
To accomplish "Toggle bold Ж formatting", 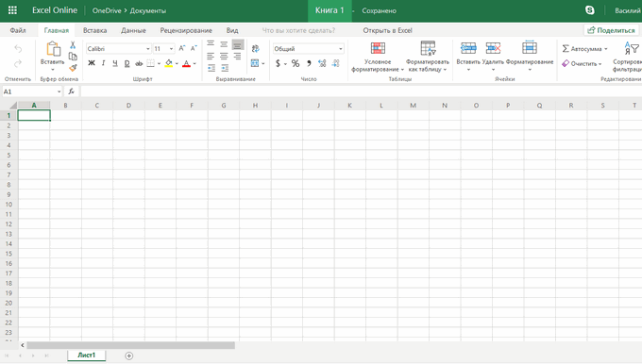I will tap(92, 63).
